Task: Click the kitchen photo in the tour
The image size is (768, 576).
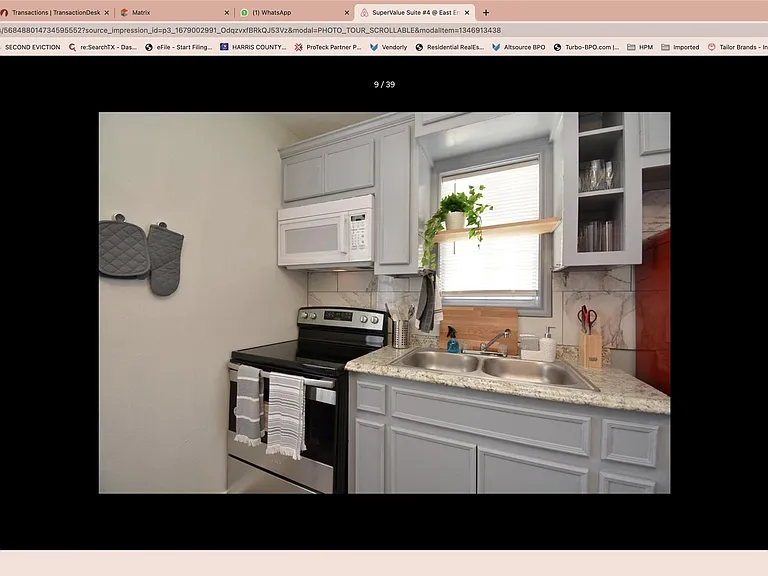Action: [384, 303]
